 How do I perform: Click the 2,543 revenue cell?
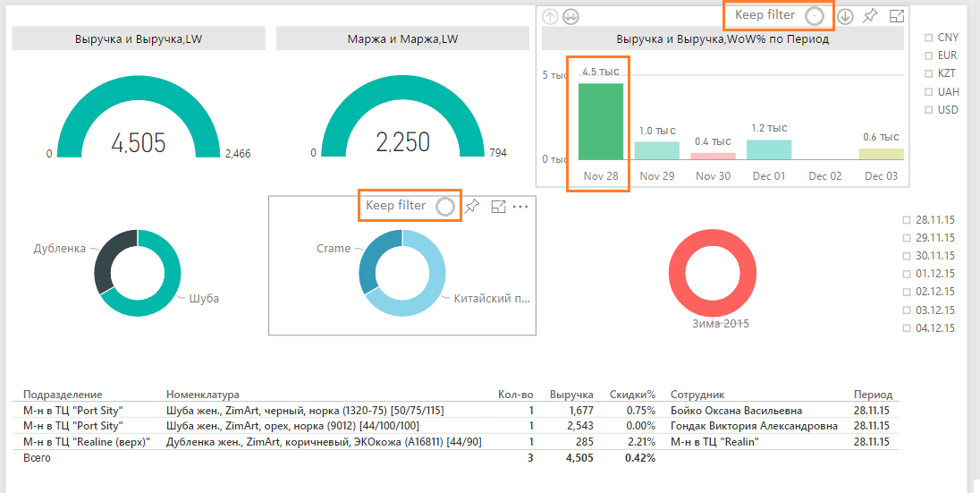[x=581, y=426]
